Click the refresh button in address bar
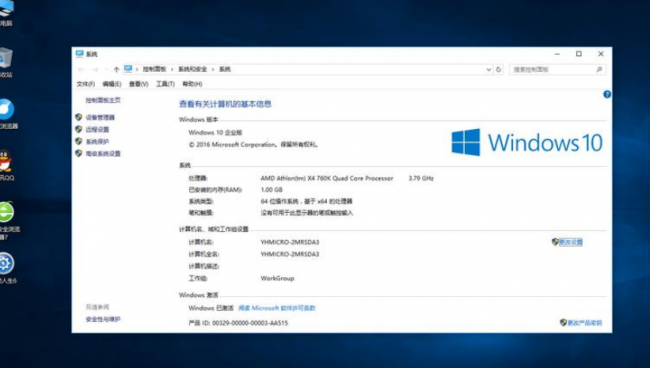The height and width of the screenshot is (368, 650). click(499, 70)
